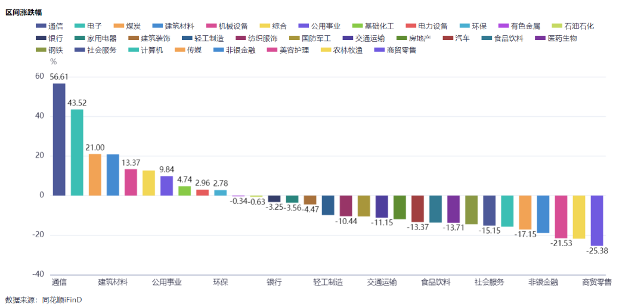Image resolution: width=644 pixels, height=307 pixels.
Task: Toggle the 有色金属 legend entry
Action: 519,26
